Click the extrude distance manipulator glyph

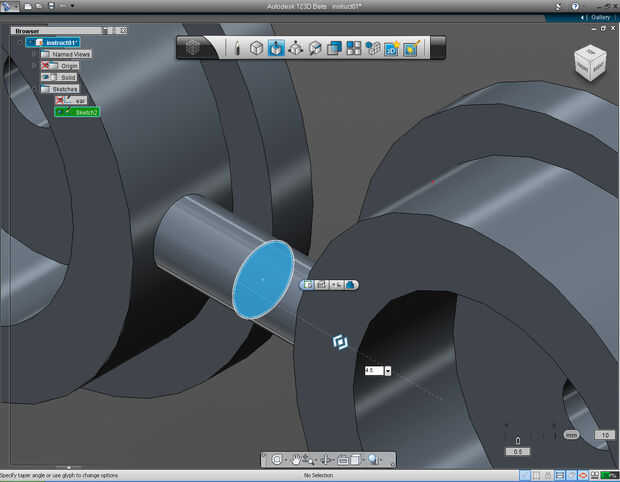point(340,342)
